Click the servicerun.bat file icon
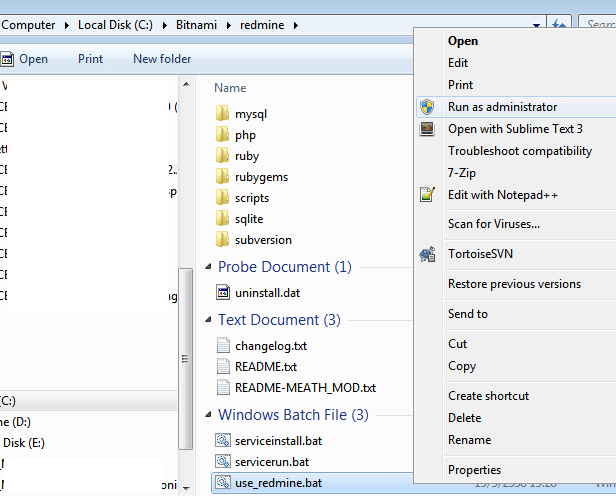 click(x=223, y=461)
